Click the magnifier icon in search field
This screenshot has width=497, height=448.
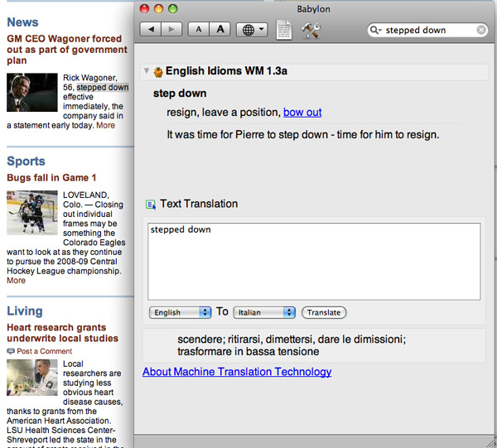click(375, 30)
